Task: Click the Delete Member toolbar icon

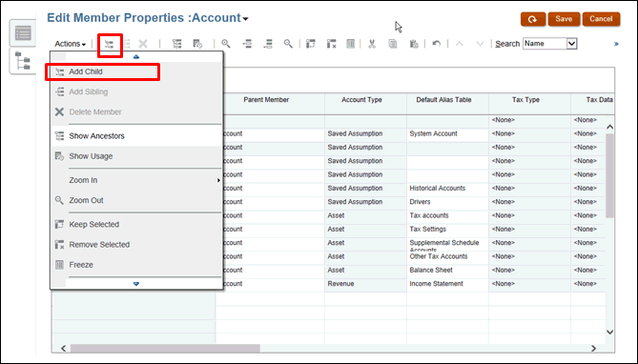Action: pos(143,44)
